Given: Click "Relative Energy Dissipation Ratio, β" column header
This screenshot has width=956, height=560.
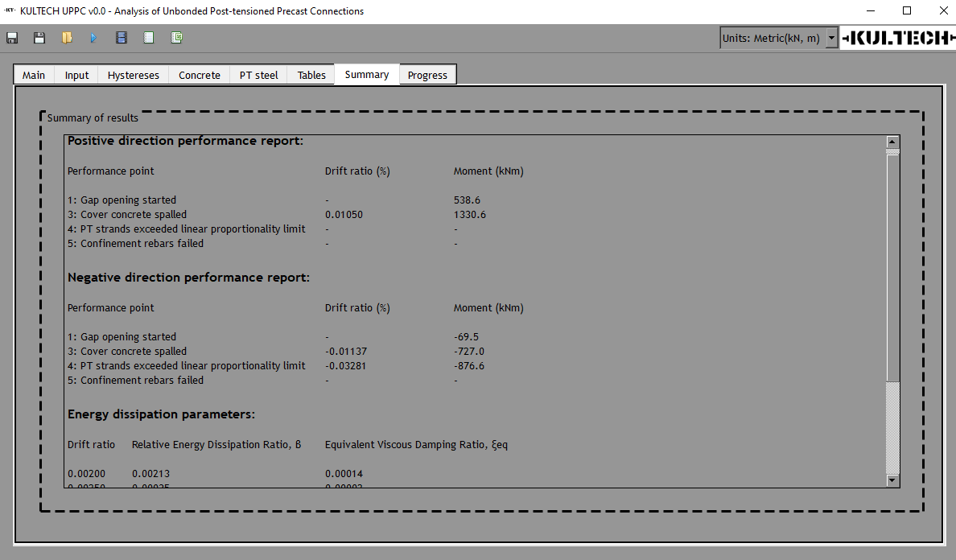Looking at the screenshot, I should coord(216,445).
